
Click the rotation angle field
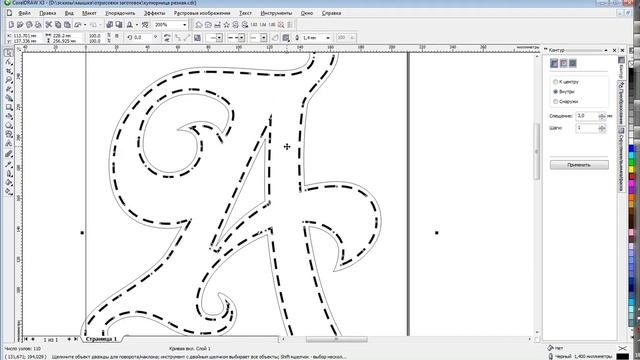[143, 38]
